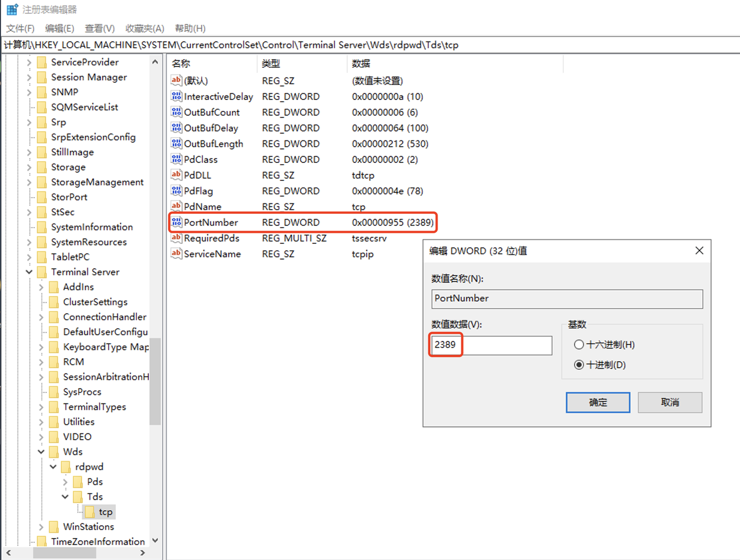Viewport: 740px width, 560px height.
Task: Open the 文件(F) menu
Action: point(20,28)
